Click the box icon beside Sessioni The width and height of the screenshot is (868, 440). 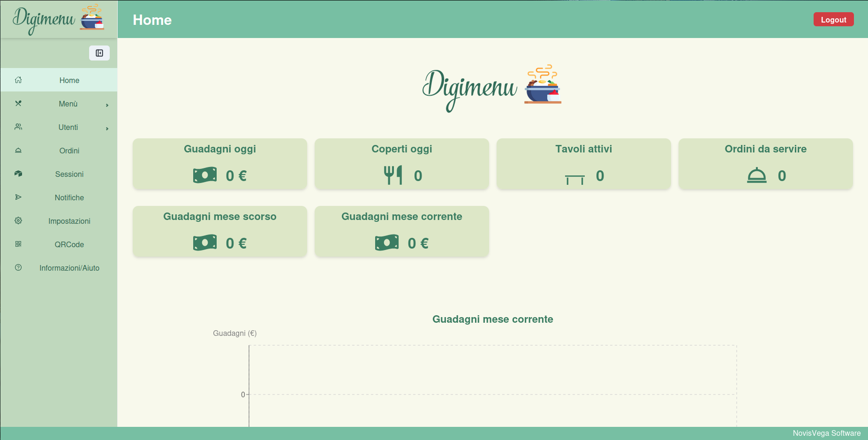(18, 174)
